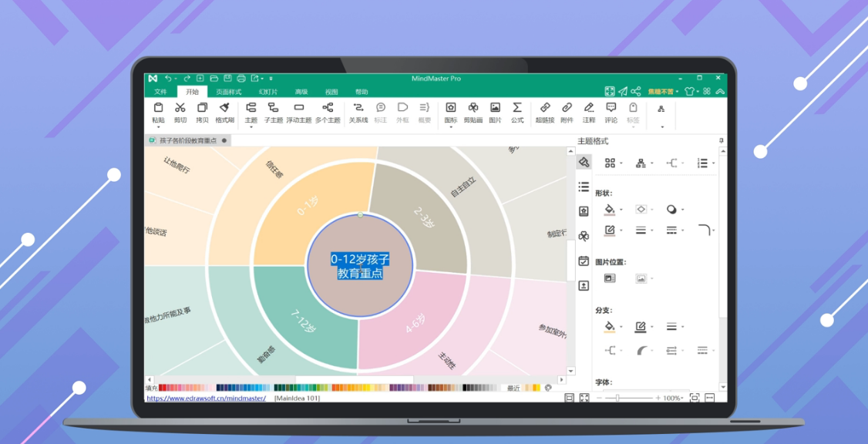Switch to the 高级 tab
868x444 pixels.
[301, 92]
